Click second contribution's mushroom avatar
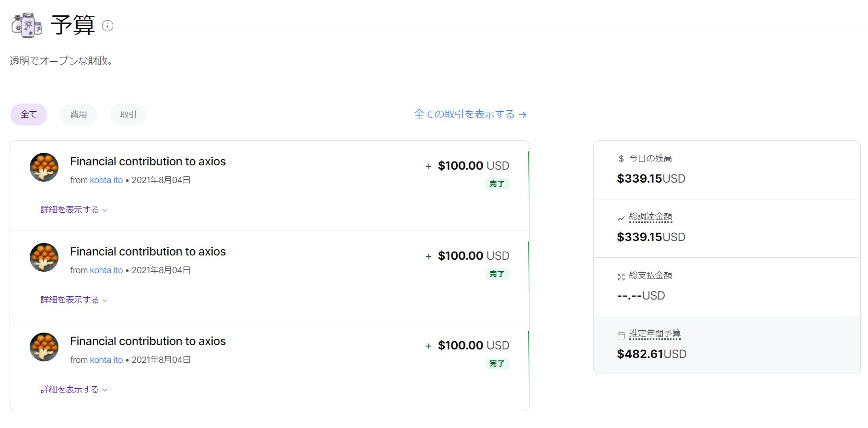 (x=44, y=257)
